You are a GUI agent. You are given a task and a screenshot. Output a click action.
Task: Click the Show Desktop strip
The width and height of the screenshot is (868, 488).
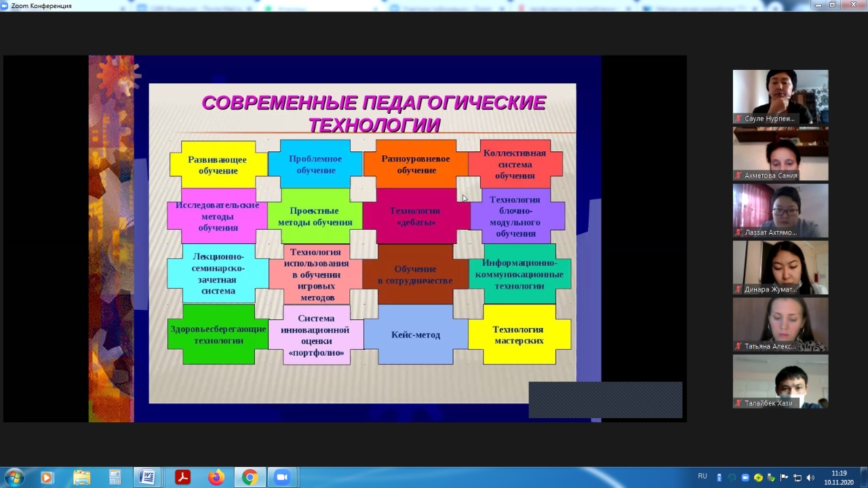[x=864, y=477]
